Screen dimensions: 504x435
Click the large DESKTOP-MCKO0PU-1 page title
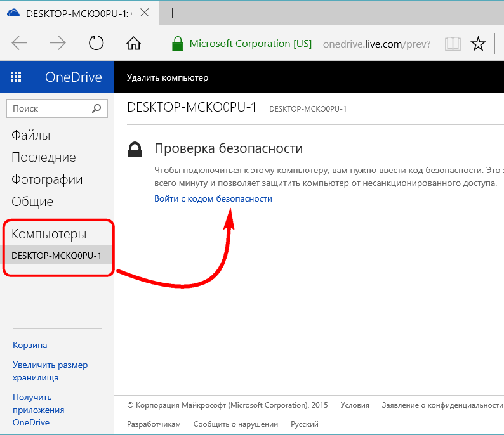point(192,107)
